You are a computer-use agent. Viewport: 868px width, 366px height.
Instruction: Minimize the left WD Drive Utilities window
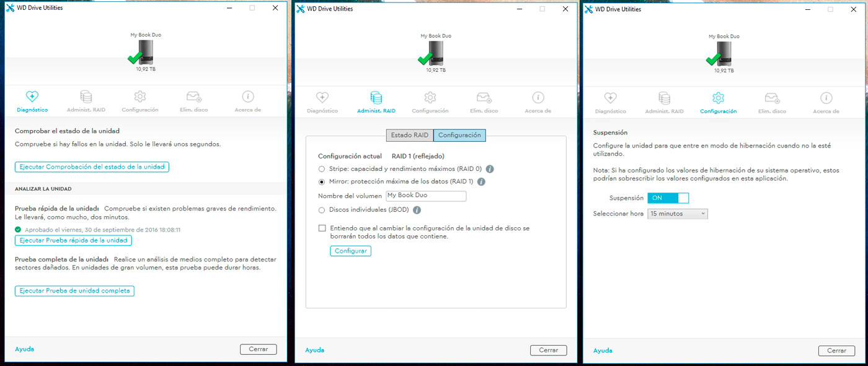pyautogui.click(x=229, y=8)
